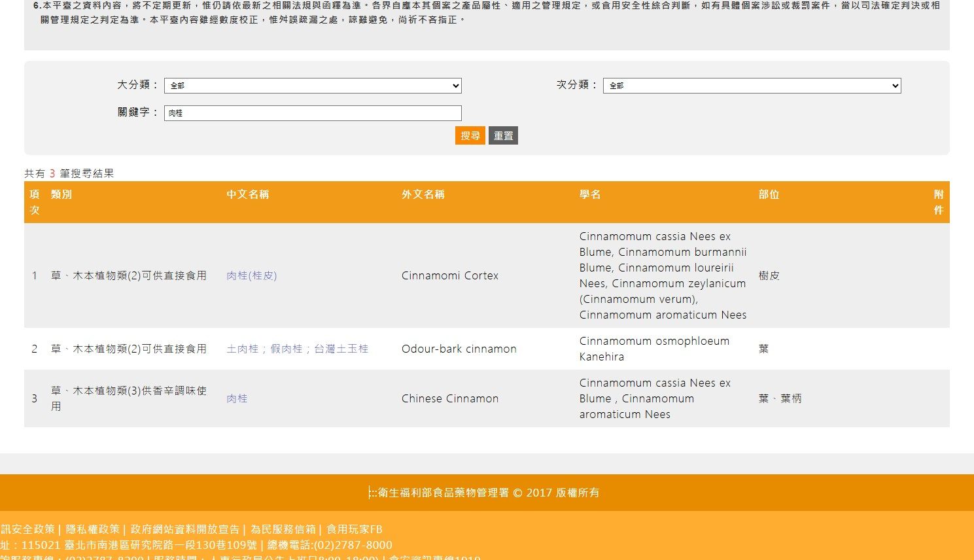The height and width of the screenshot is (560, 974).
Task: Click the 部位 column header
Action: click(x=769, y=194)
